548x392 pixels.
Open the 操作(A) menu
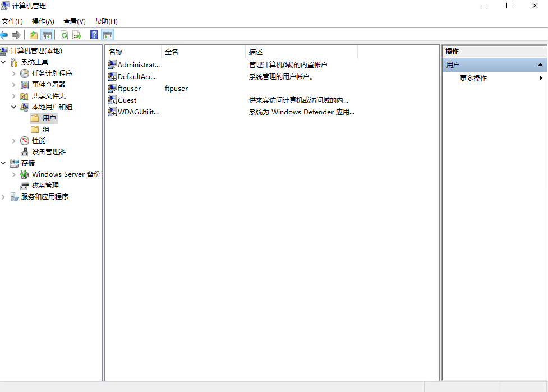pyautogui.click(x=43, y=21)
